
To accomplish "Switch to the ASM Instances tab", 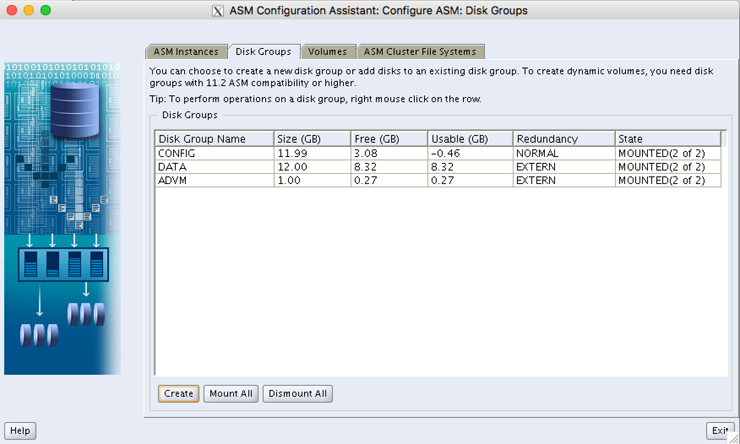I will (186, 51).
